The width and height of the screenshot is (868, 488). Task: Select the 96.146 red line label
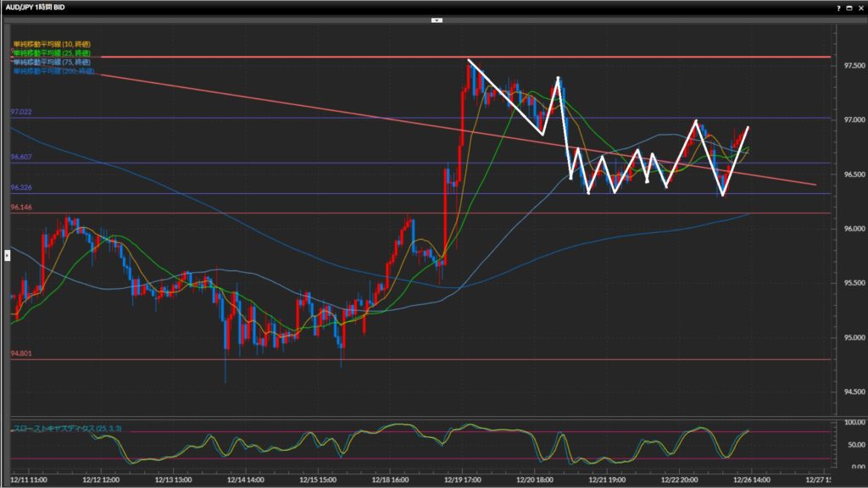coord(20,207)
